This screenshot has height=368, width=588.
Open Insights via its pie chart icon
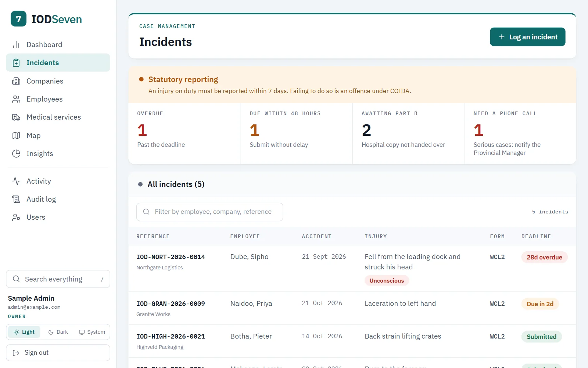point(16,153)
